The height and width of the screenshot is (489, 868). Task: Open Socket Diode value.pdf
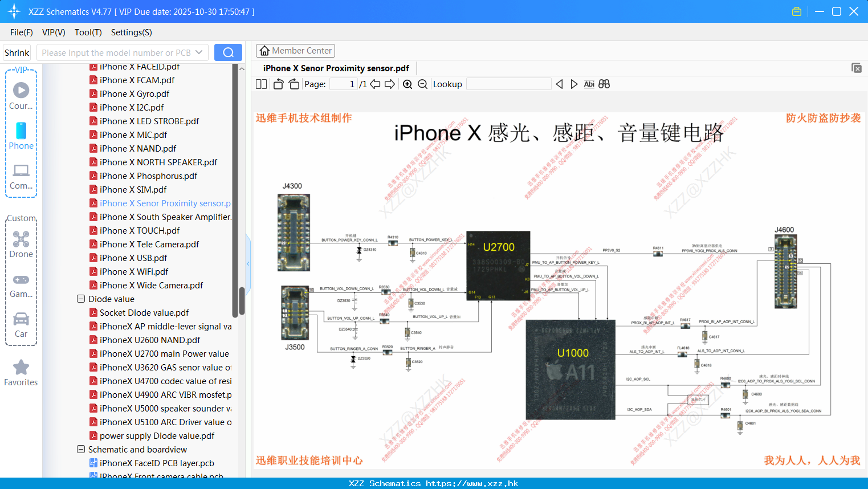point(144,313)
